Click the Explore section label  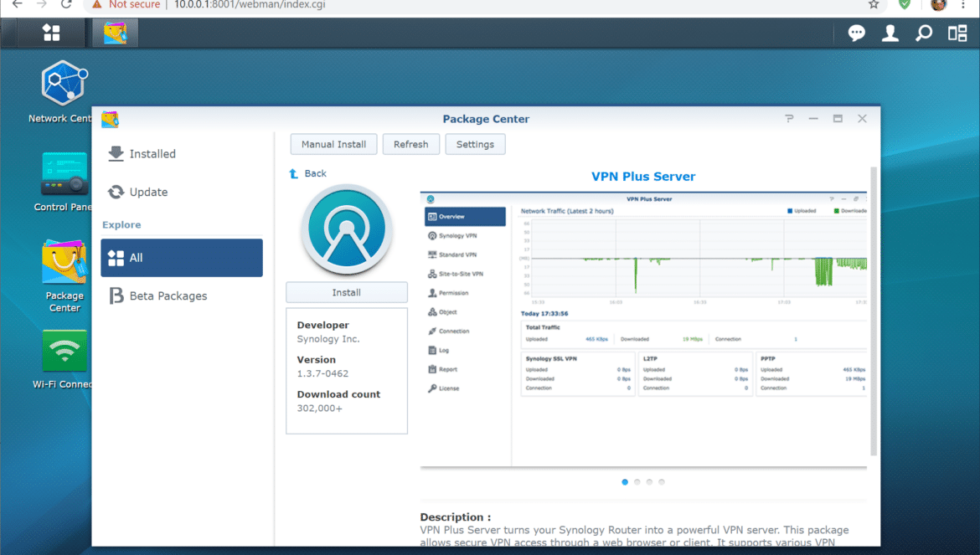[x=121, y=224]
